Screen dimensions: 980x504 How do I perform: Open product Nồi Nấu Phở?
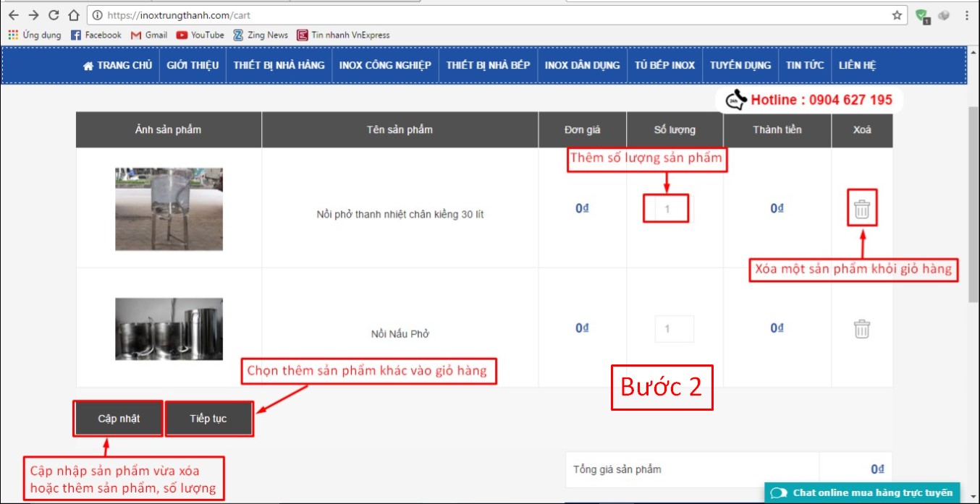400,334
